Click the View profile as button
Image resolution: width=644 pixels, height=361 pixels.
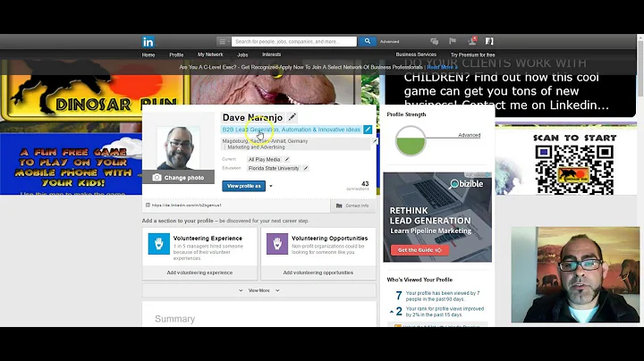[244, 186]
